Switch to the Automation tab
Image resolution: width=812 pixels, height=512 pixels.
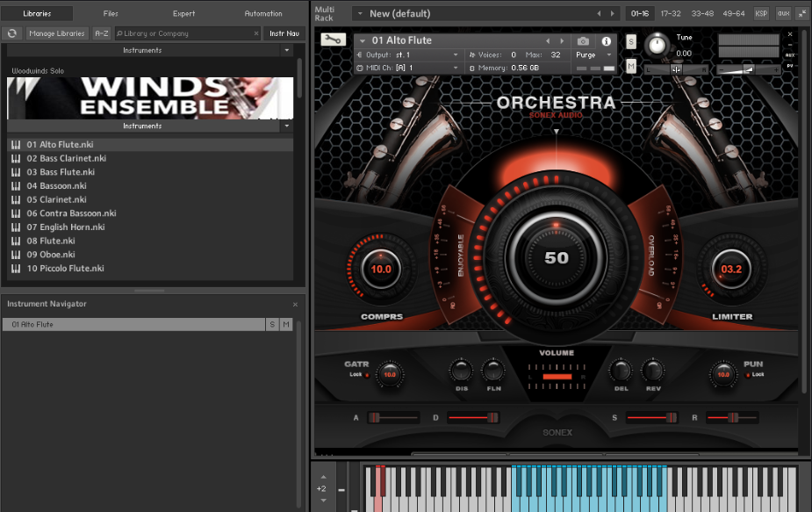[x=263, y=13]
